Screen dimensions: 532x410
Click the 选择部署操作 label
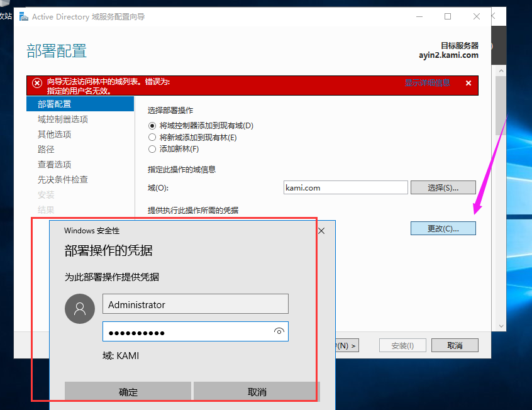click(x=170, y=110)
